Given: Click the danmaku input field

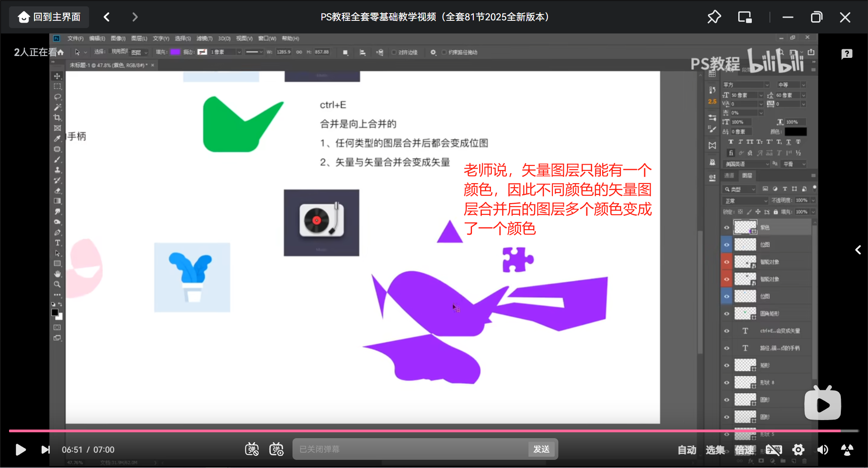Looking at the screenshot, I should 410,449.
